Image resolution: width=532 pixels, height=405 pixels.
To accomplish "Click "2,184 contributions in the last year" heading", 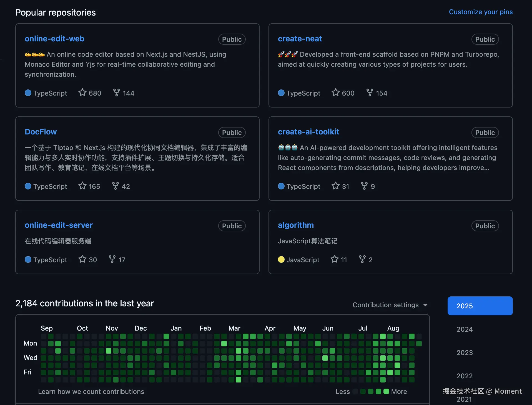I will (x=85, y=303).
